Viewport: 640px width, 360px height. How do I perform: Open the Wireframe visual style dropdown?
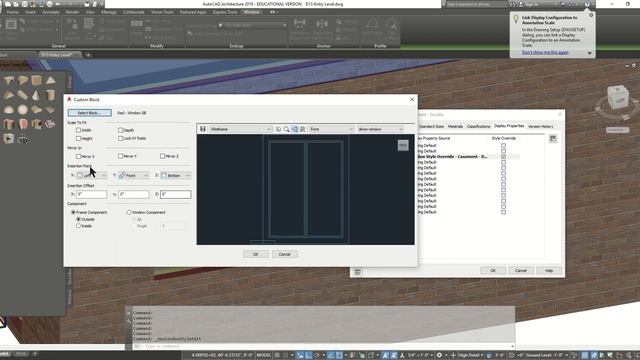pyautogui.click(x=240, y=129)
